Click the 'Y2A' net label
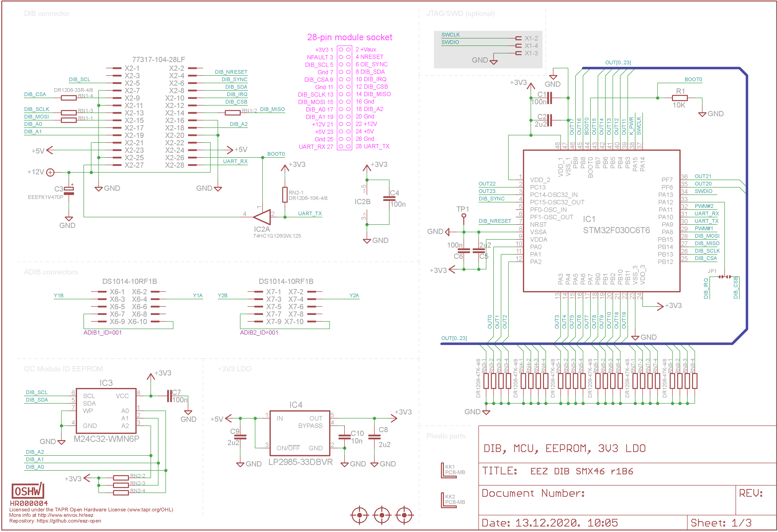The width and height of the screenshot is (778, 532). click(354, 296)
